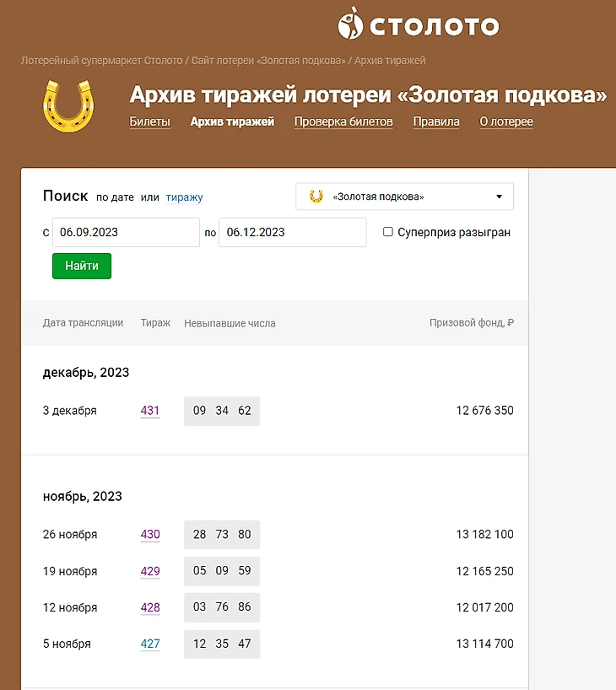
Task: Switch search mode to «тиражу»
Action: (184, 197)
